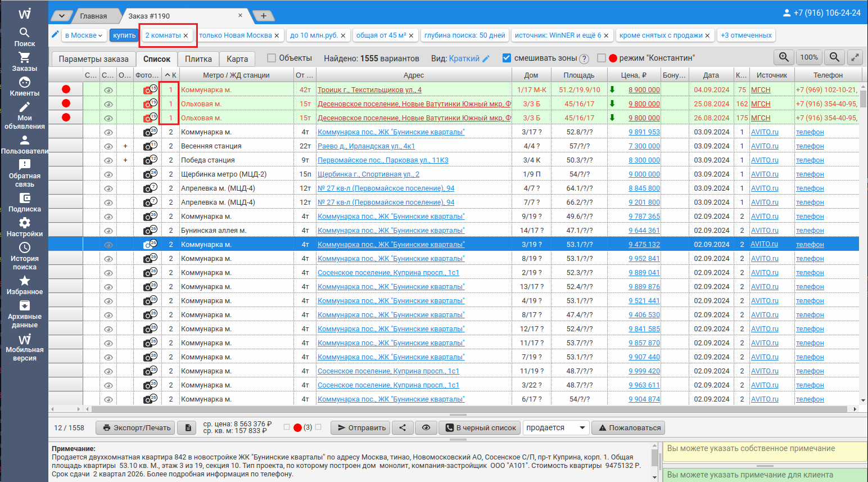Edit the view type pencil next to Краткий
This screenshot has height=482, width=868.
pyautogui.click(x=486, y=58)
